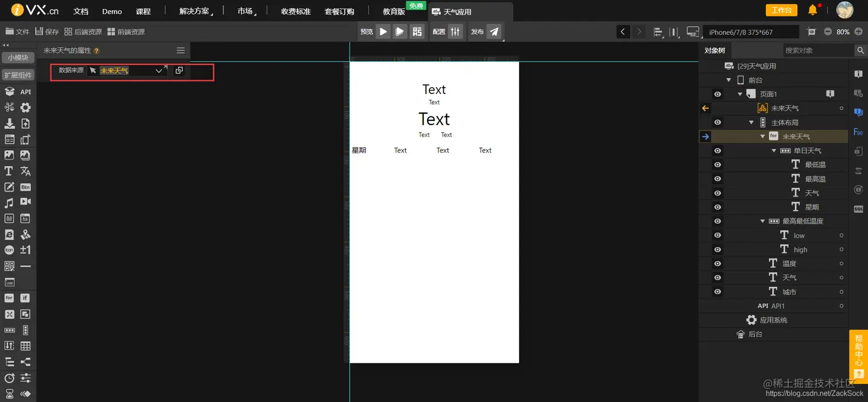This screenshot has width=868, height=402.
Task: Pick the video camera component in the toolbox
Action: point(25,202)
